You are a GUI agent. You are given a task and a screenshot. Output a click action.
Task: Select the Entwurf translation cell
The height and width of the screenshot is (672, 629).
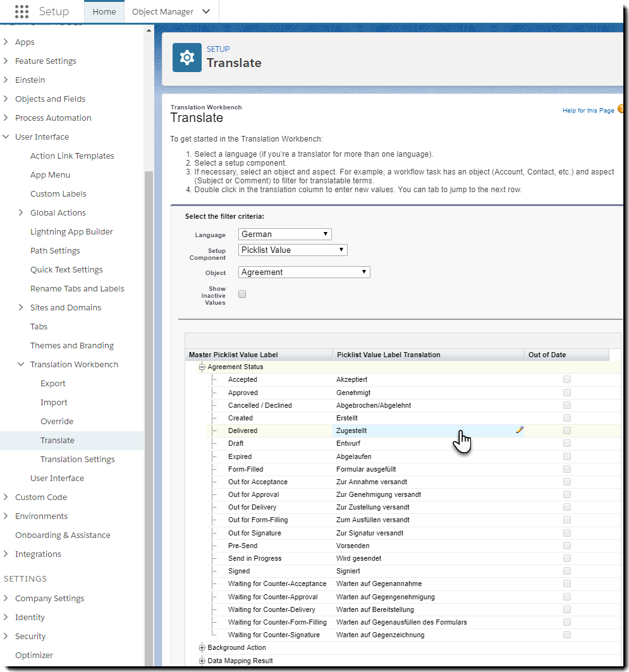[x=429, y=443]
